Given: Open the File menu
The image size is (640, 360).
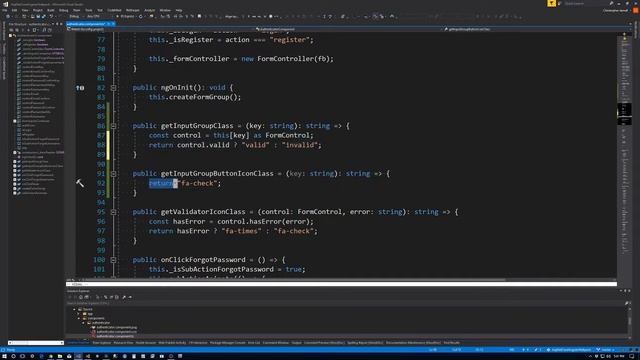Looking at the screenshot, I should coord(4,10).
